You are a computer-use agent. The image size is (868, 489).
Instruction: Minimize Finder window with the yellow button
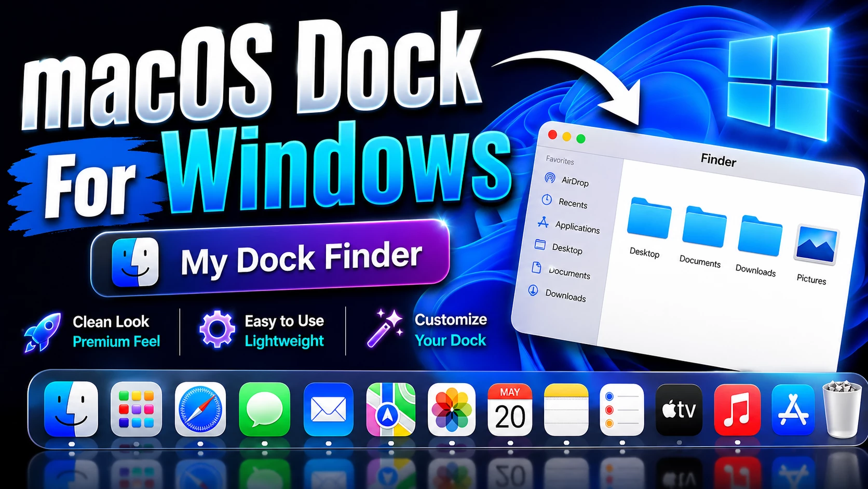coord(566,137)
